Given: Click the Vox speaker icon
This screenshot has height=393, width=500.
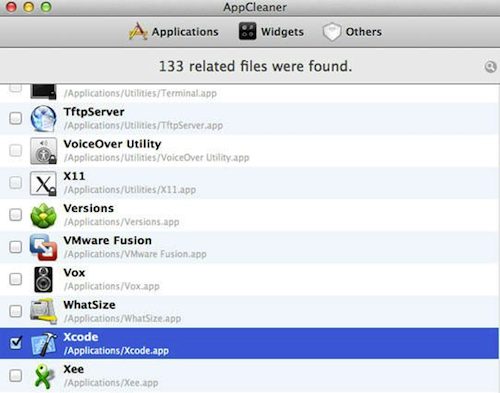Looking at the screenshot, I should [43, 279].
